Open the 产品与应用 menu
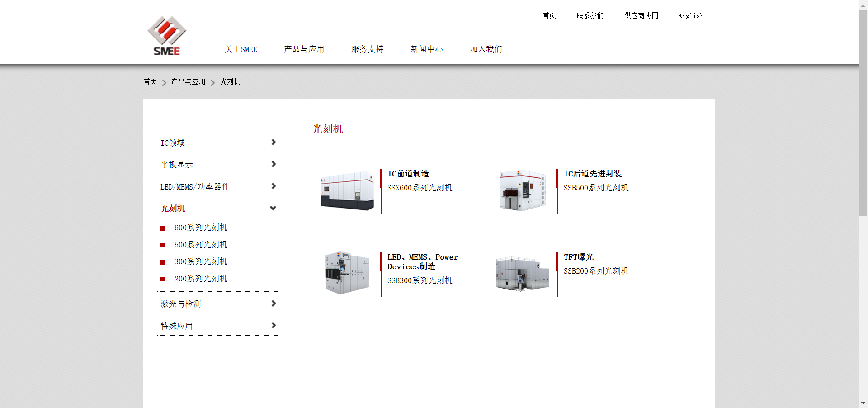868x408 pixels. tap(304, 49)
